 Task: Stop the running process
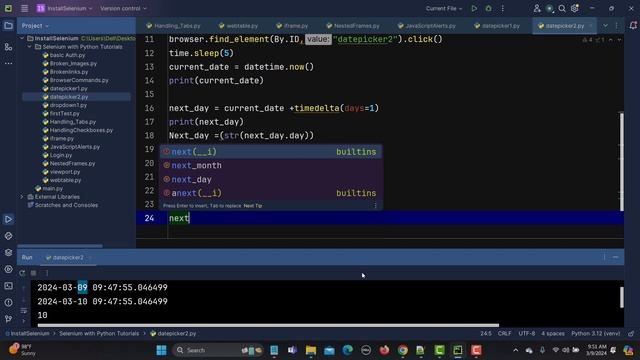(34, 273)
